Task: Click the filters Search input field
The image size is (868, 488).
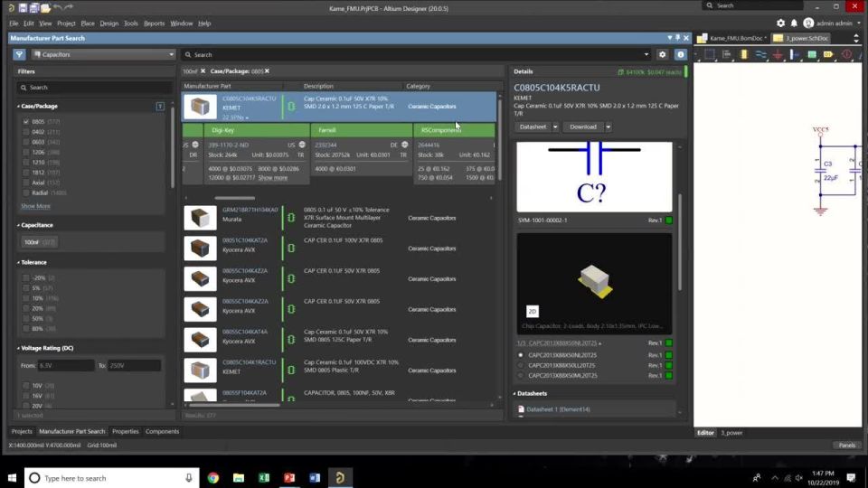Action: coord(94,88)
